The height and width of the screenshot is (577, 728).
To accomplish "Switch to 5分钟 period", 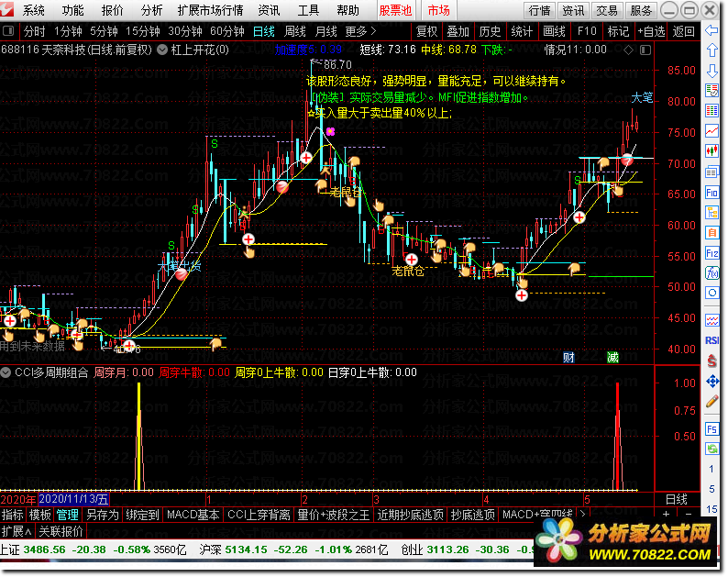I will 104,31.
